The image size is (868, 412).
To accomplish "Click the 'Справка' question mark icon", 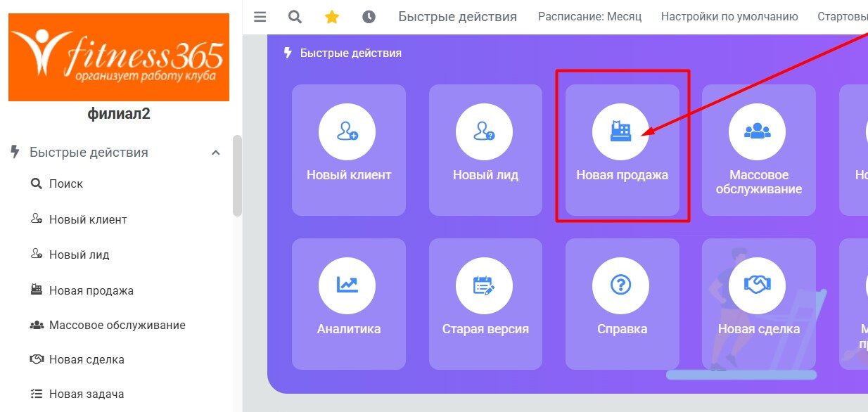I will click(620, 285).
